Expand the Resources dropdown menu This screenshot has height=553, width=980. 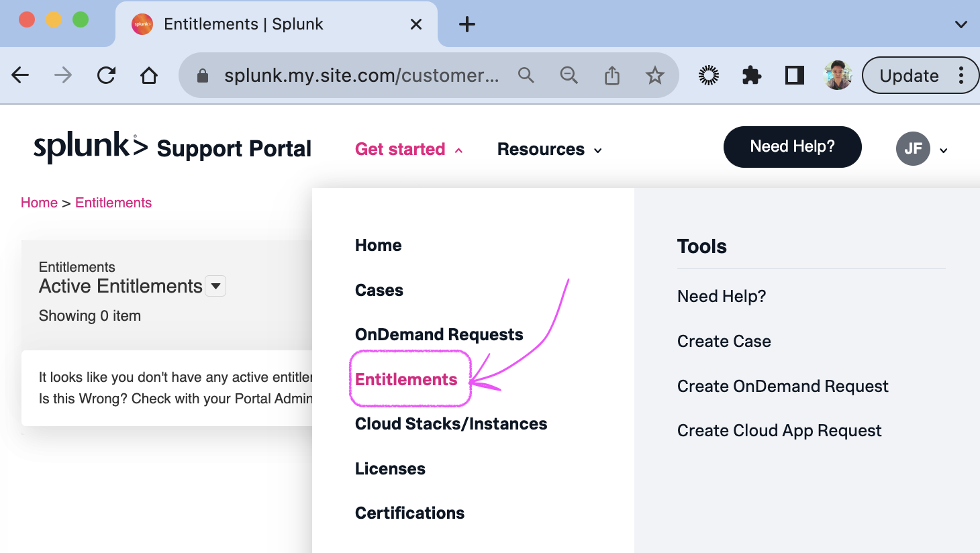[549, 149]
